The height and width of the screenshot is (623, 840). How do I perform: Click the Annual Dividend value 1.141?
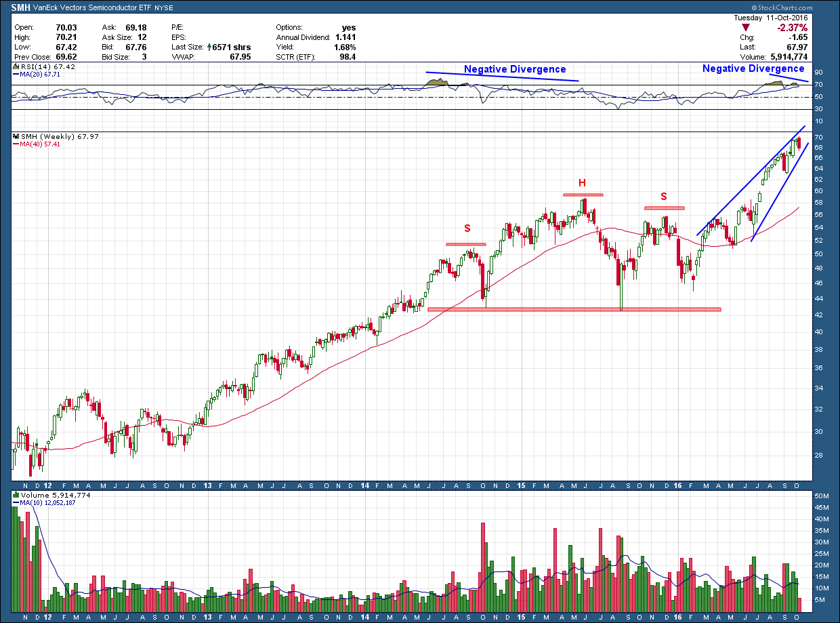[x=345, y=37]
